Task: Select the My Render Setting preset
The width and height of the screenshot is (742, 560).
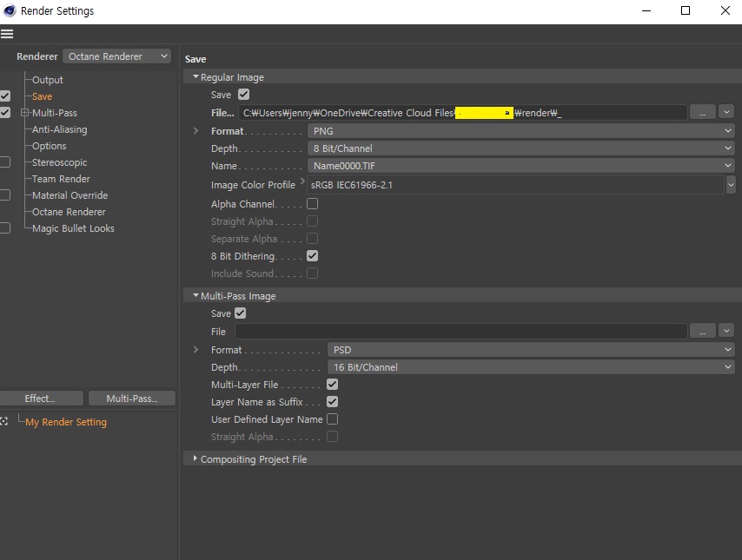Action: pos(66,422)
